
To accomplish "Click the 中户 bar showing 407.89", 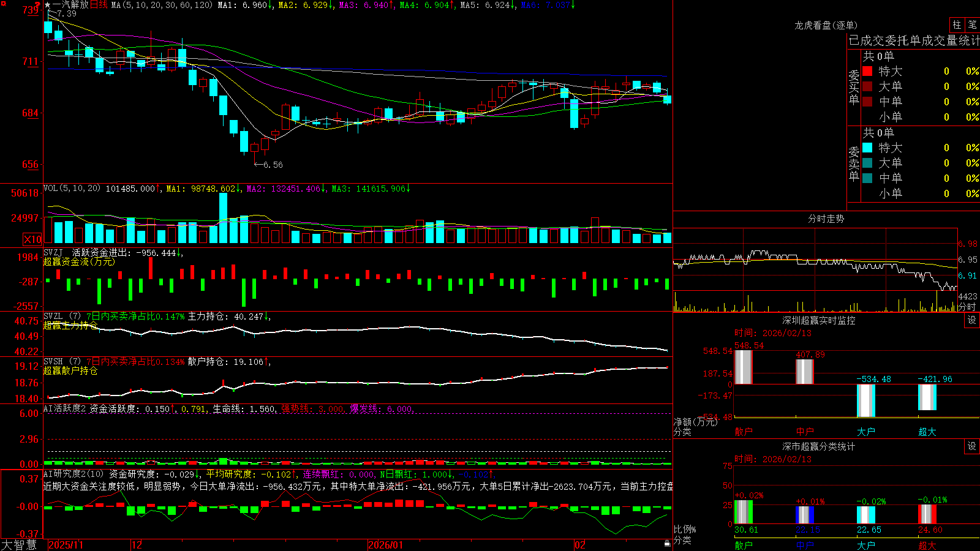I will (x=805, y=372).
